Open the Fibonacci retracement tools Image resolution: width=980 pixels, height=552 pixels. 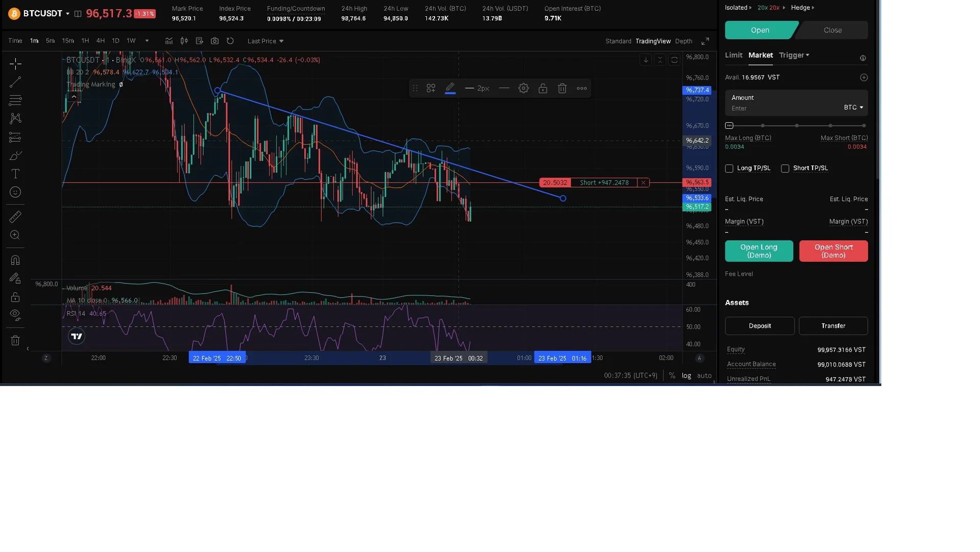15,100
